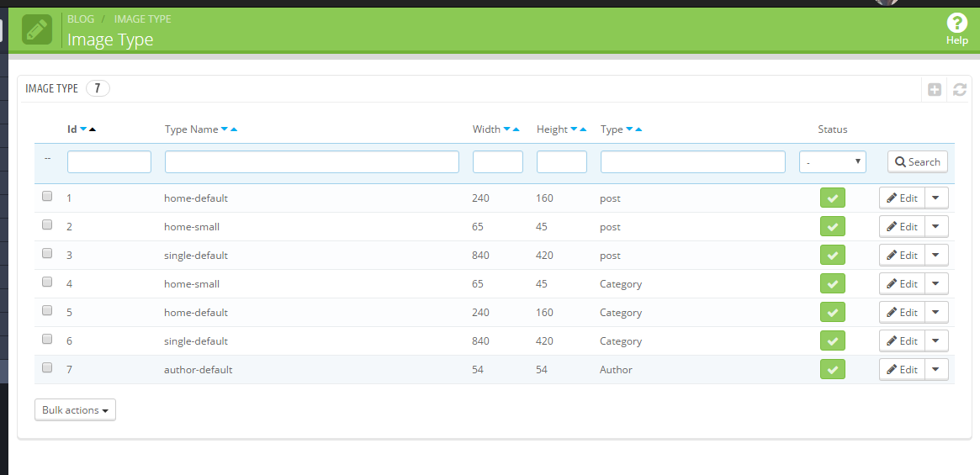
Task: Click the Author type cell
Action: tap(616, 369)
